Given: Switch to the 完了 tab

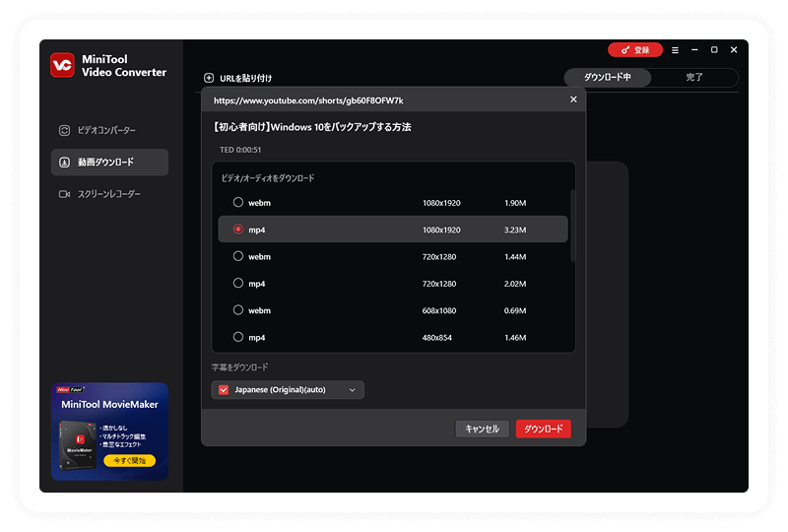Looking at the screenshot, I should coord(694,78).
